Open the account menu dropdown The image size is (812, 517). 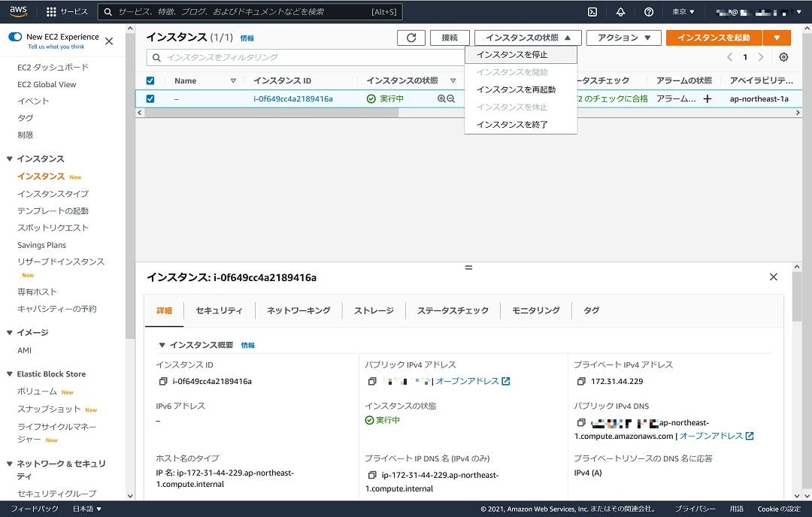click(759, 11)
